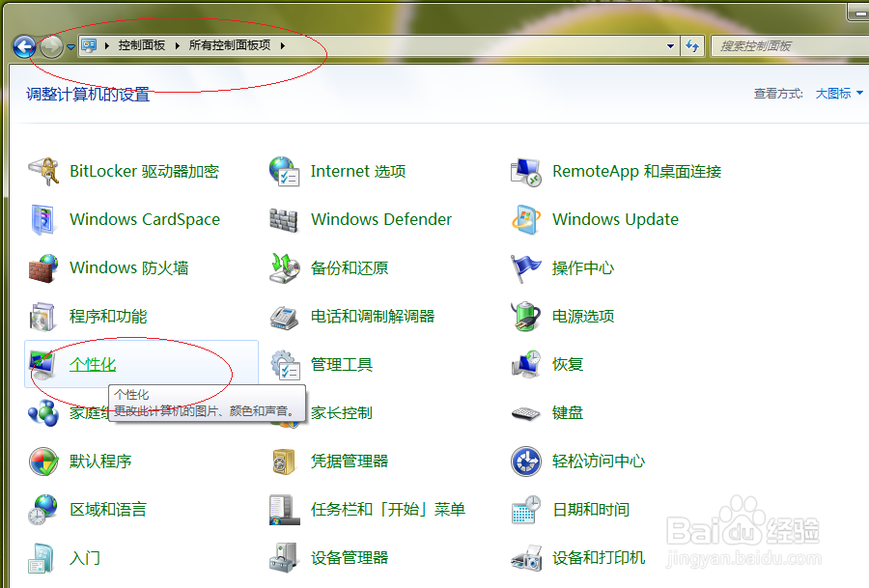869x588 pixels.
Task: Click the 电话和调制解调器 phone icon
Action: point(284,317)
